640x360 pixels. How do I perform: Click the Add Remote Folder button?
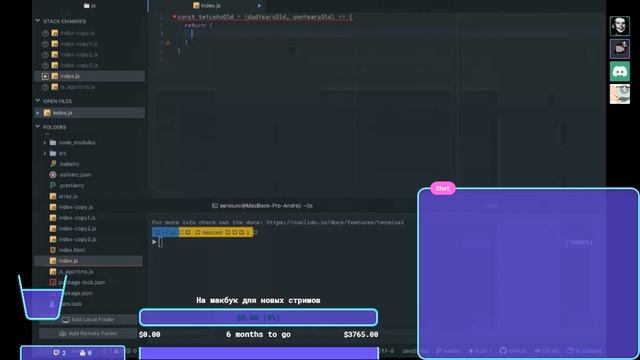(x=89, y=333)
